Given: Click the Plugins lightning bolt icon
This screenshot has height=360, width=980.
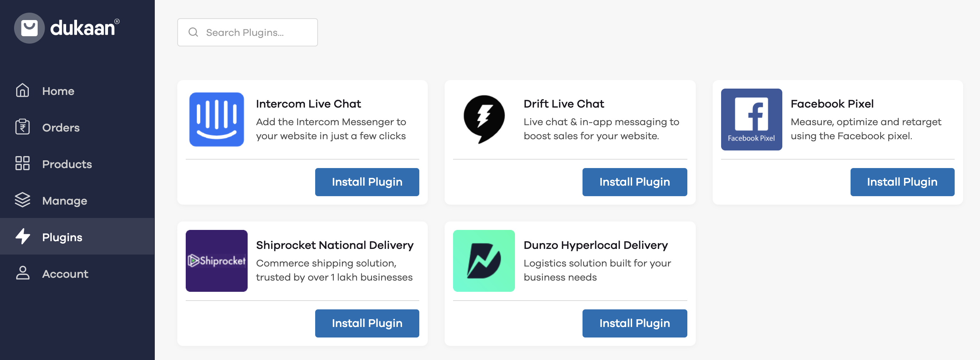Looking at the screenshot, I should pyautogui.click(x=23, y=237).
